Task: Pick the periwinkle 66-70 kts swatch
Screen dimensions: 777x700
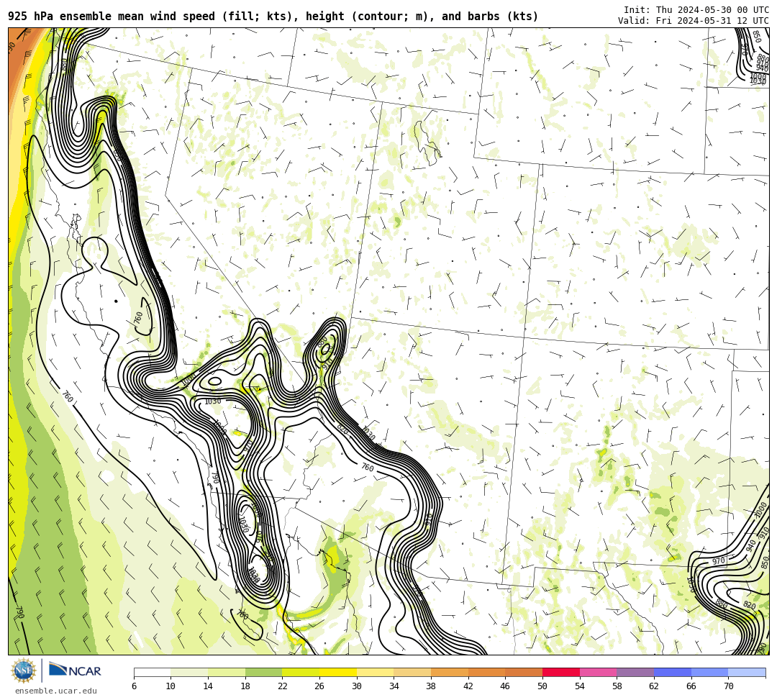Action: click(709, 672)
